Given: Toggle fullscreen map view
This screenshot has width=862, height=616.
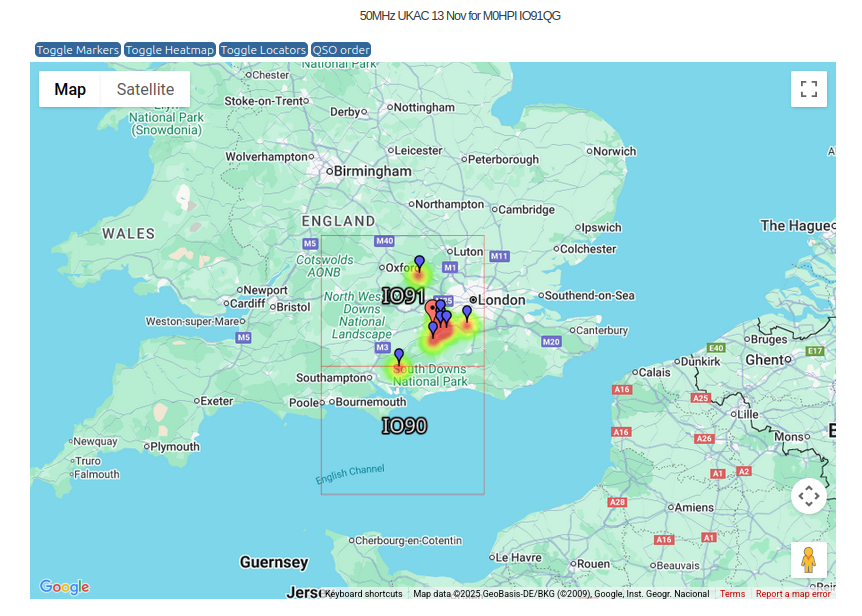Looking at the screenshot, I should [x=808, y=89].
